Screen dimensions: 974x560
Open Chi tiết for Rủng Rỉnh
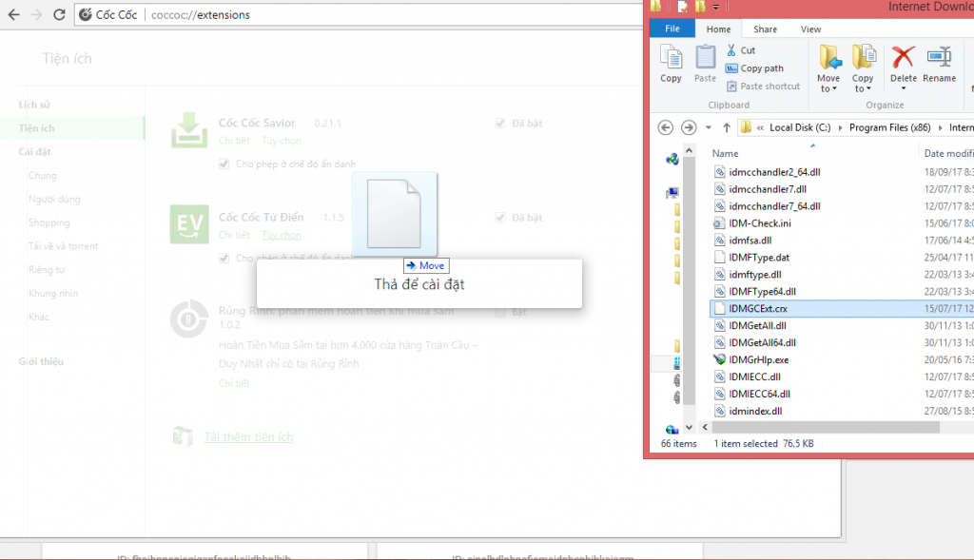(234, 383)
